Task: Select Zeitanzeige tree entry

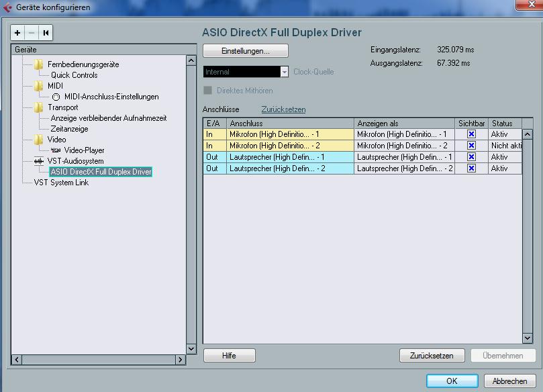Action: 69,129
